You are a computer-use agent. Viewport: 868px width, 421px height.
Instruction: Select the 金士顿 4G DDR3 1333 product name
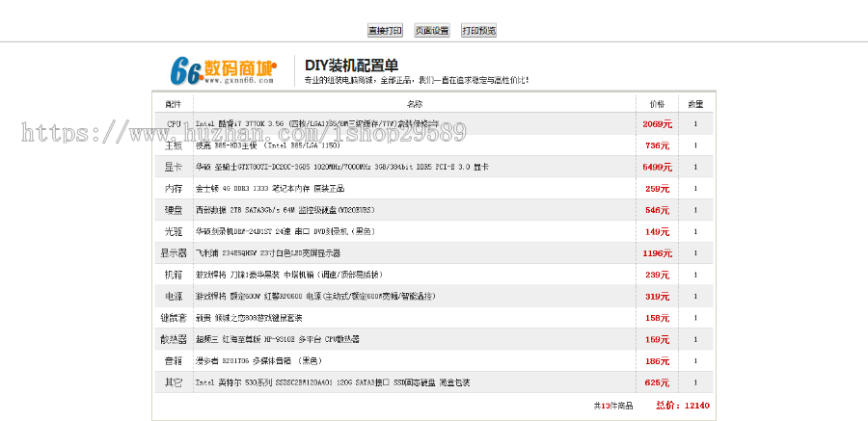click(x=270, y=189)
